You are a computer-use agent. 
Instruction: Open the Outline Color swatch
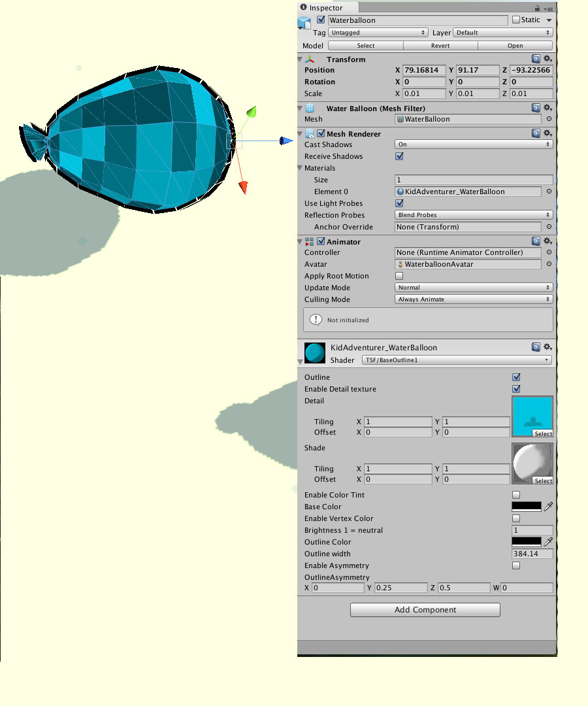tap(527, 542)
